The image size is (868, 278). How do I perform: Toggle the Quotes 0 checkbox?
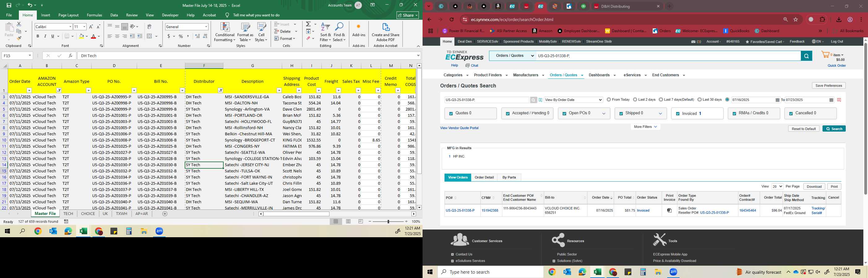(x=451, y=114)
